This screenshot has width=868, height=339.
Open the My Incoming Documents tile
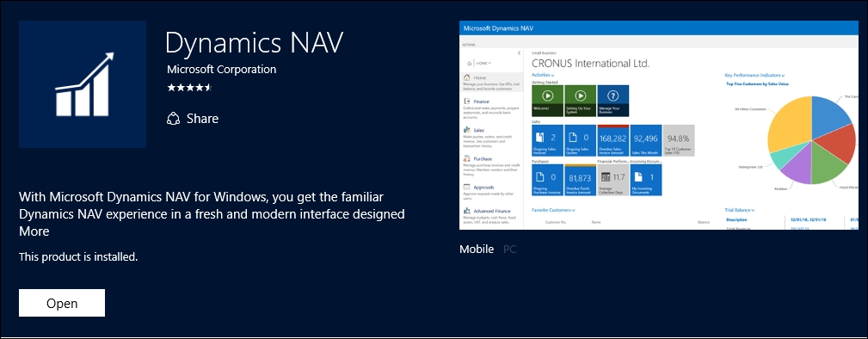646,180
